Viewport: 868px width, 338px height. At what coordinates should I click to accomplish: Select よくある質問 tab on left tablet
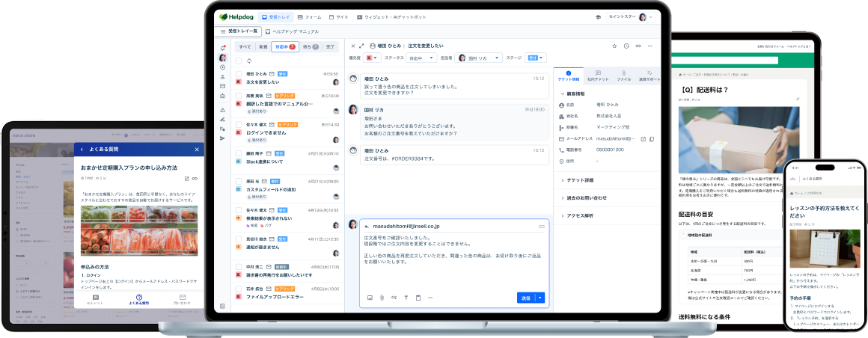[139, 299]
